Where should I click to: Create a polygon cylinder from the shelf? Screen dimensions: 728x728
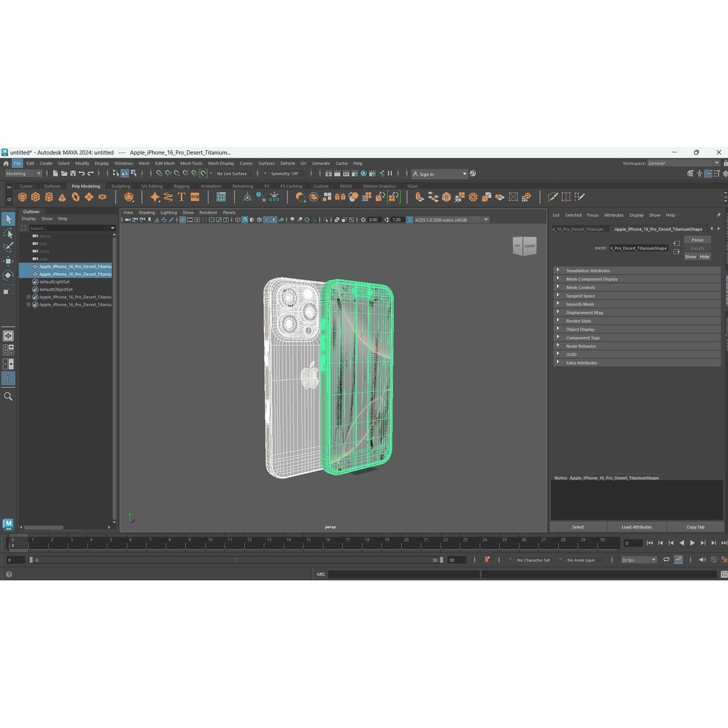(x=49, y=197)
